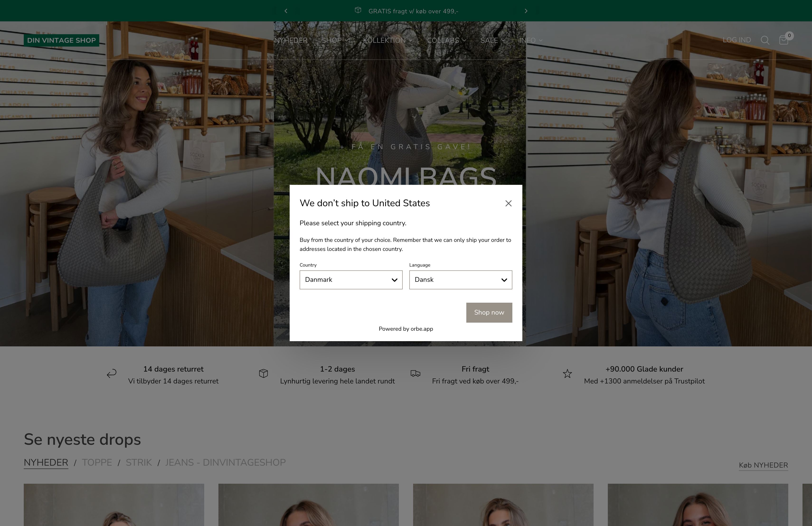Click the delivery truck icon near Fri fragt
The width and height of the screenshot is (812, 526).
click(415, 374)
